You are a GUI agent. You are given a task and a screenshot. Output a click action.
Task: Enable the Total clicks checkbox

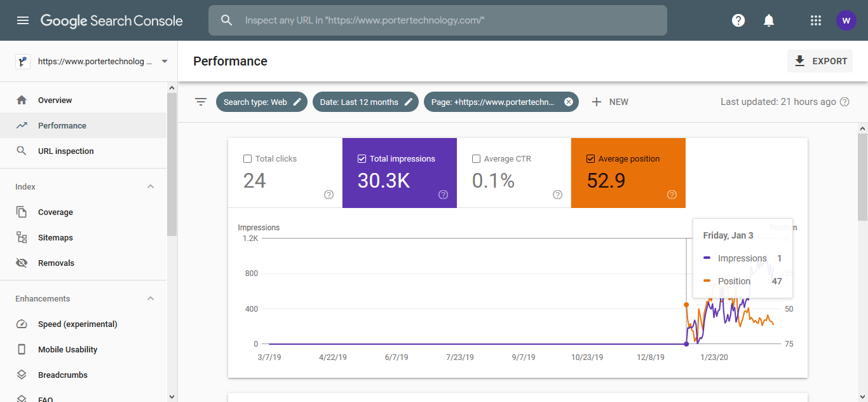(x=248, y=159)
